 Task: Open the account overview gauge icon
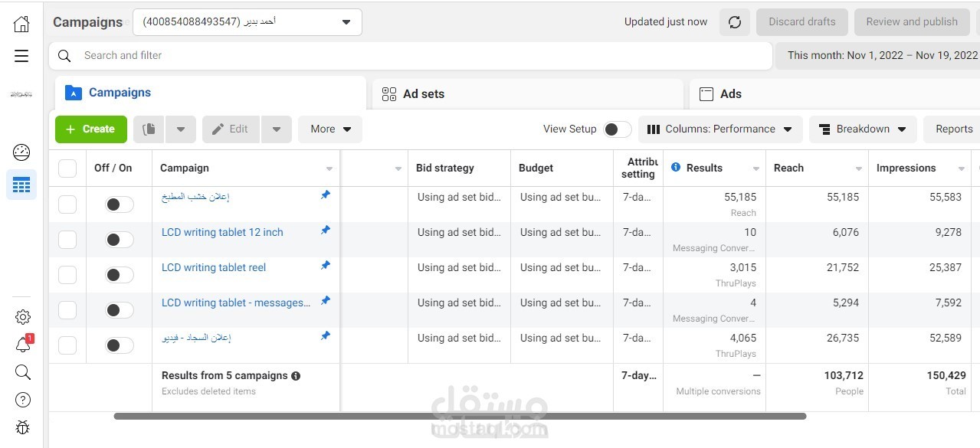21,152
